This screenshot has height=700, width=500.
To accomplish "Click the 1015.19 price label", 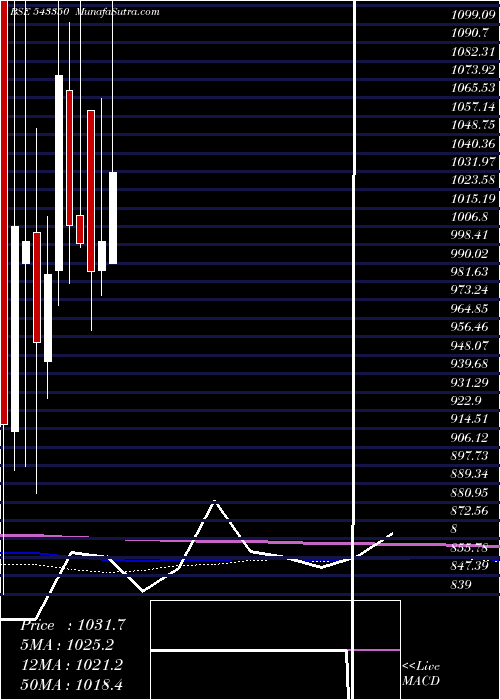I will [473, 198].
